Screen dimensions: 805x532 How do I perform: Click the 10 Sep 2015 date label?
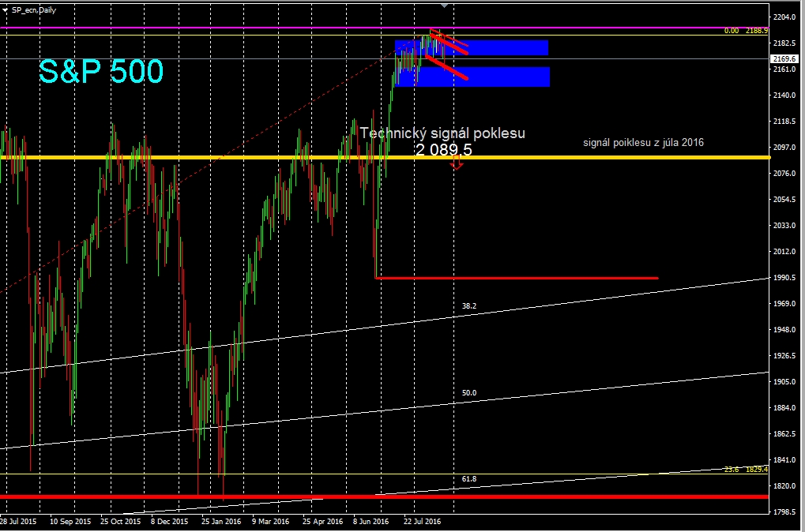tap(70, 521)
